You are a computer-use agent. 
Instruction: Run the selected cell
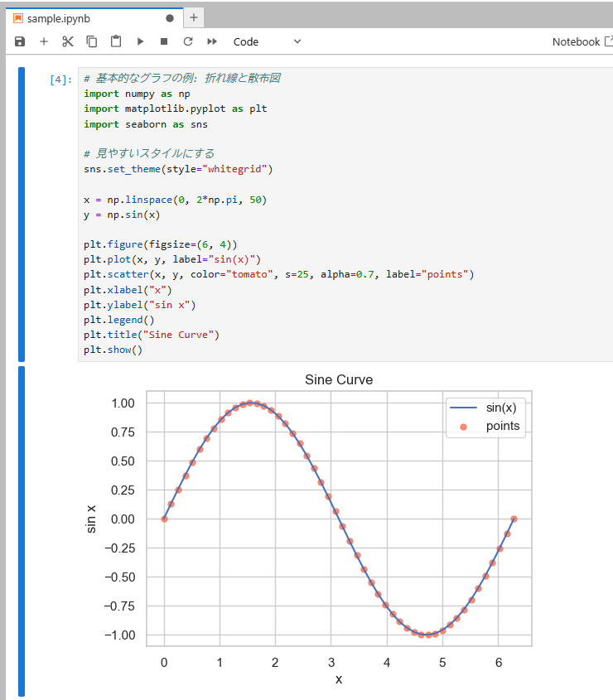point(140,41)
